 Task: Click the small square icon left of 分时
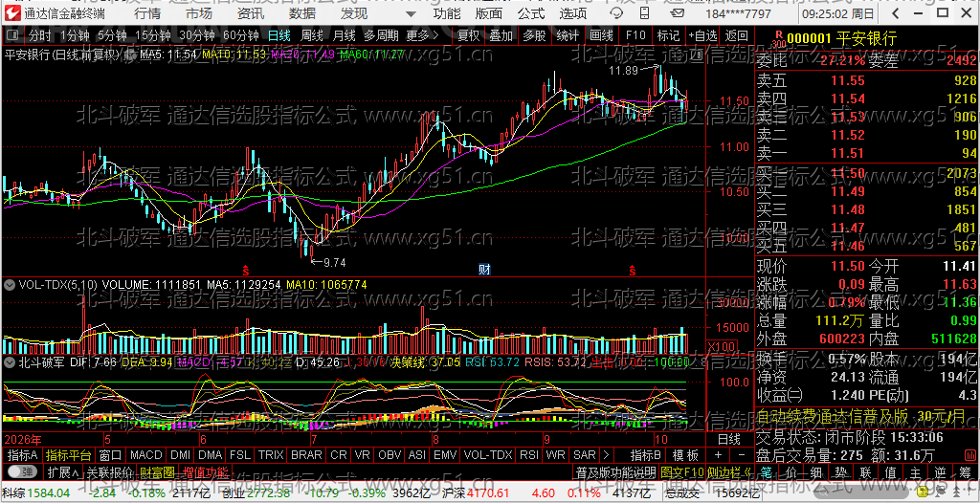click(x=13, y=35)
